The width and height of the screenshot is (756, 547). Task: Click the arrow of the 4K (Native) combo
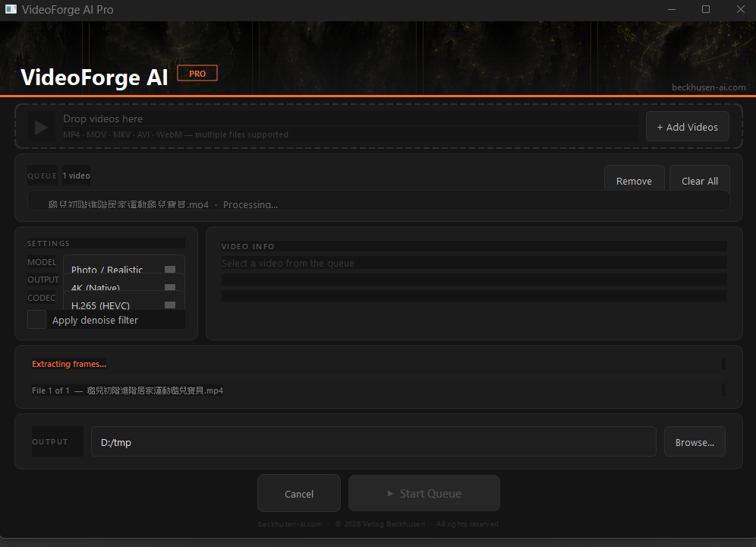[170, 287]
